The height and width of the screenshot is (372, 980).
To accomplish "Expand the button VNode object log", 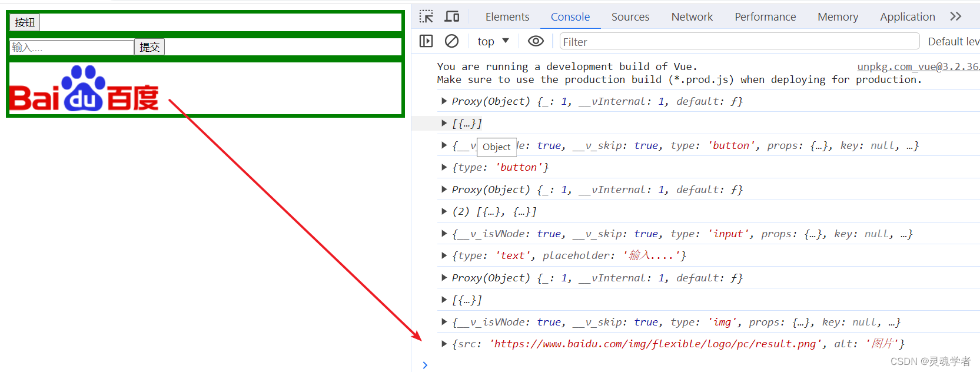I will (444, 145).
